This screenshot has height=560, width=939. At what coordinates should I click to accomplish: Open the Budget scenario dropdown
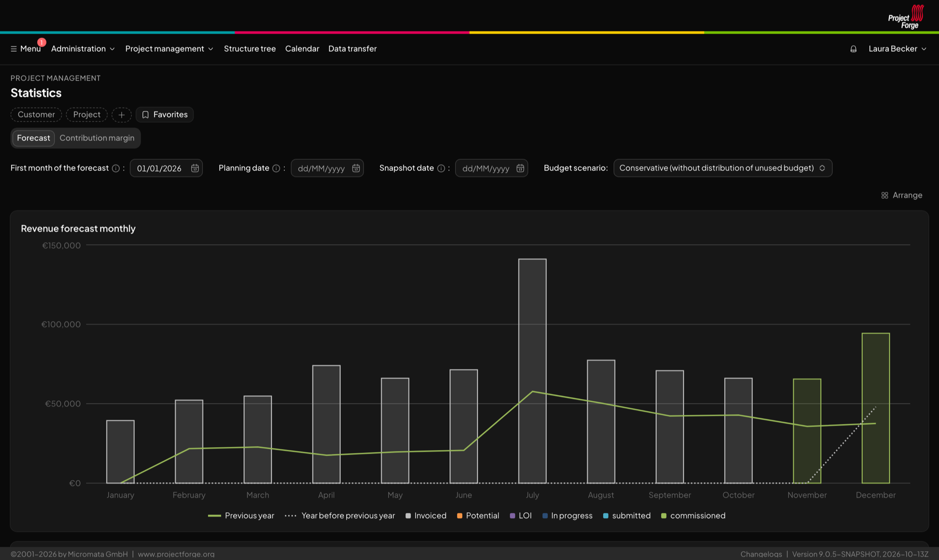click(x=723, y=168)
